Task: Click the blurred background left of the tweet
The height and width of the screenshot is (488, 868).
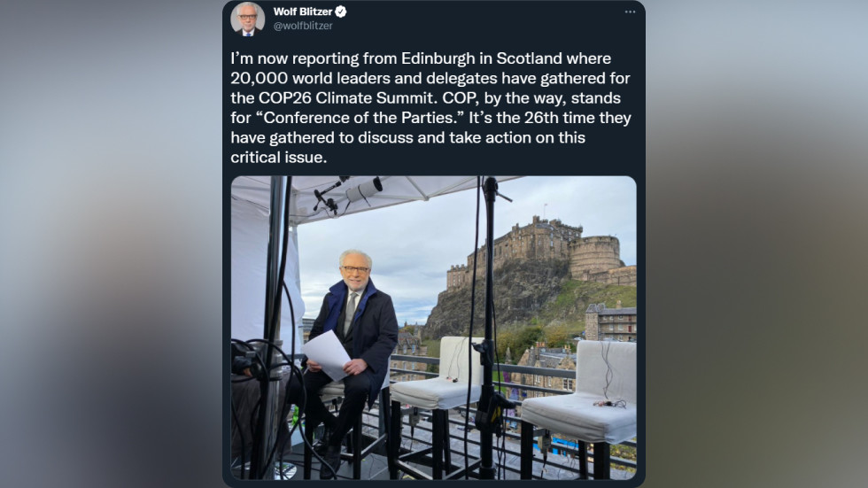Action: pos(111,244)
